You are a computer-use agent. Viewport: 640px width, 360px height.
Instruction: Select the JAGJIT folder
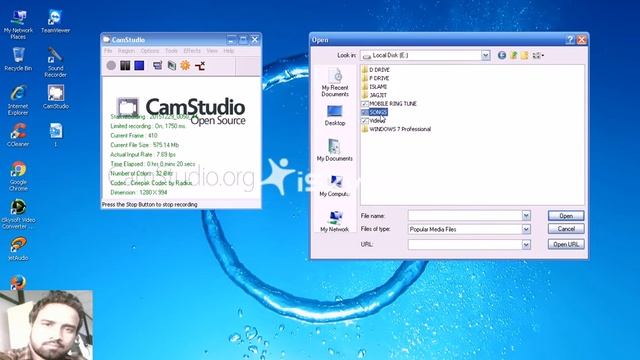(x=374, y=95)
